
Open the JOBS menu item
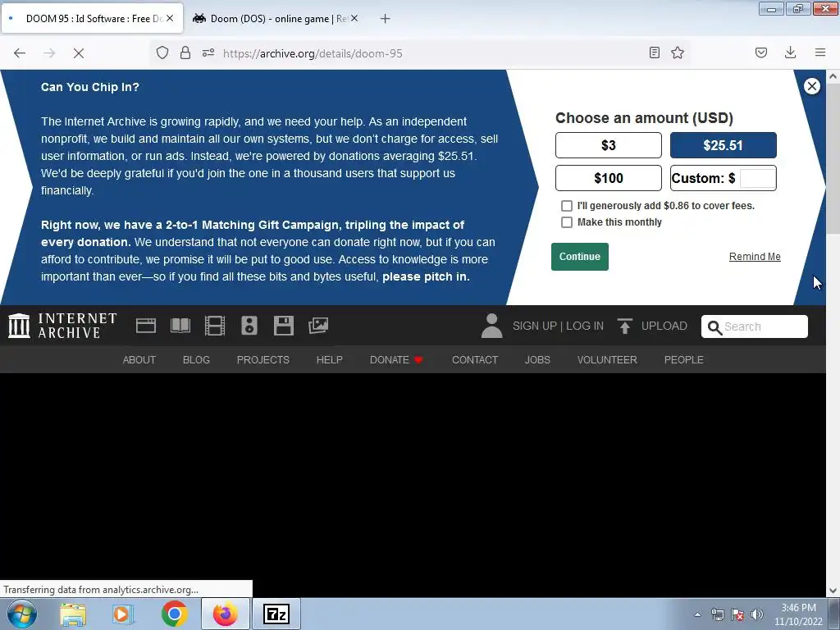click(537, 360)
